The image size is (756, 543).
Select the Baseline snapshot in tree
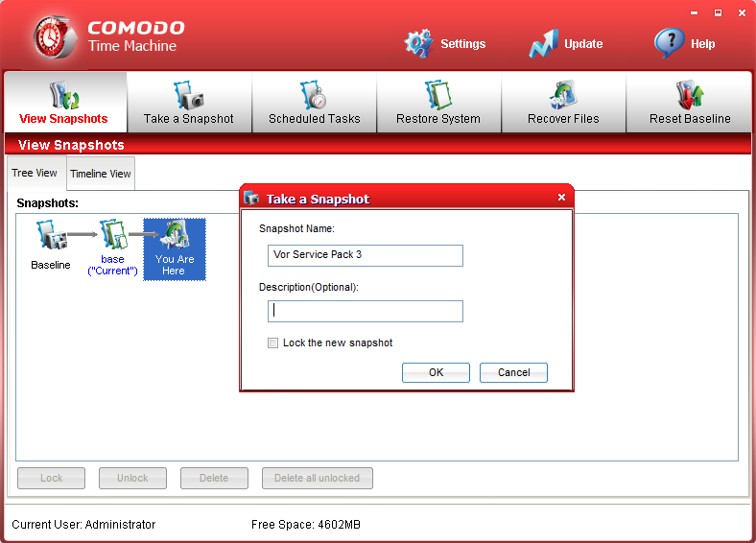tap(50, 238)
